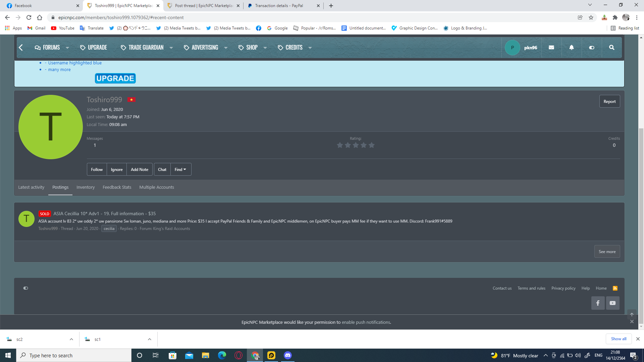Open the ASIA Cecillia thread link

(104, 214)
